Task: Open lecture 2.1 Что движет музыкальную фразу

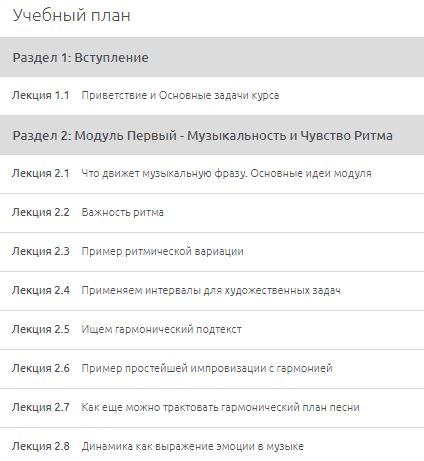Action: 212,174
